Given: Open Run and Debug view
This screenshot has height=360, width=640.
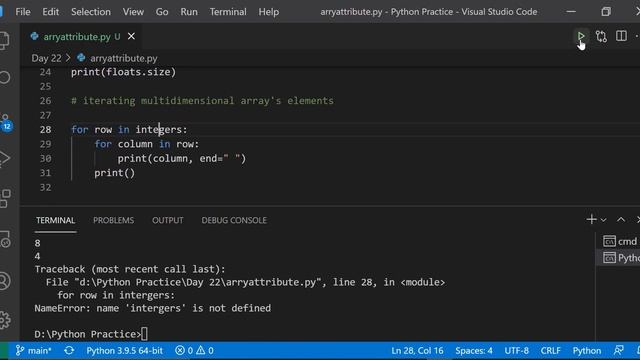Looking at the screenshot, I should tap(4, 159).
